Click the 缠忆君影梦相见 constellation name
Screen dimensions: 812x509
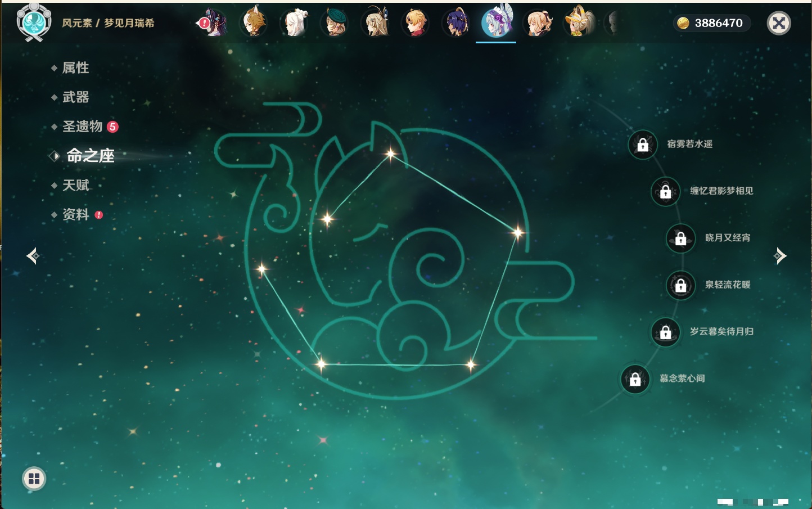click(x=722, y=191)
